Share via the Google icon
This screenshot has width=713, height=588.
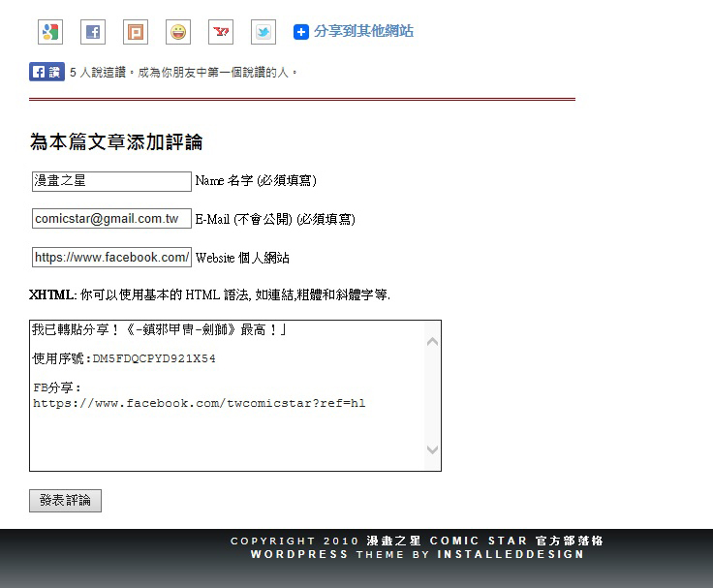50,32
